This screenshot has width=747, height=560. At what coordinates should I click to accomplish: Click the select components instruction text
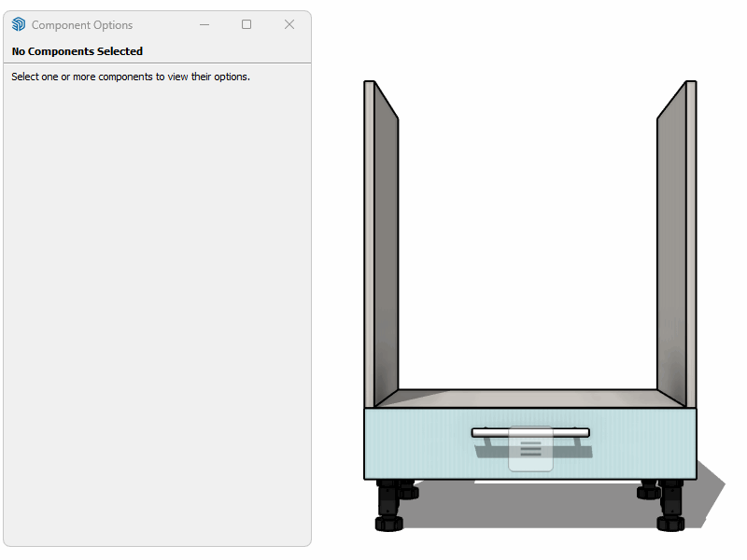pyautogui.click(x=131, y=77)
